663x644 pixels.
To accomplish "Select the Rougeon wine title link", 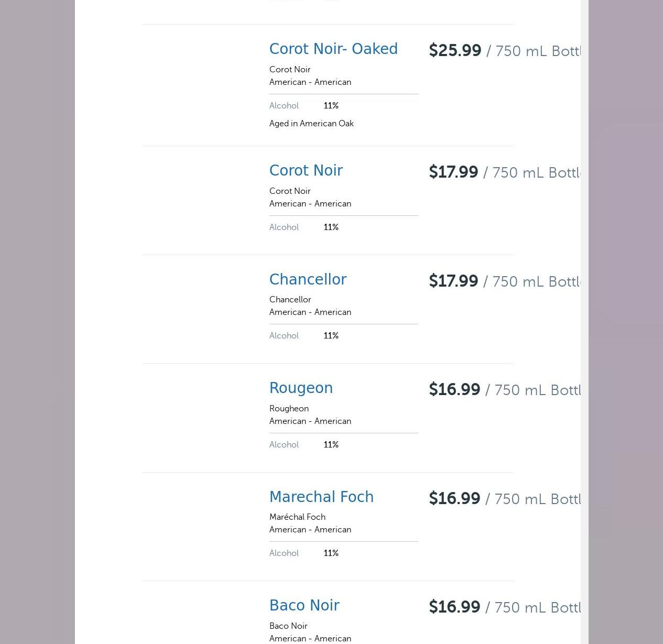I will click(301, 388).
